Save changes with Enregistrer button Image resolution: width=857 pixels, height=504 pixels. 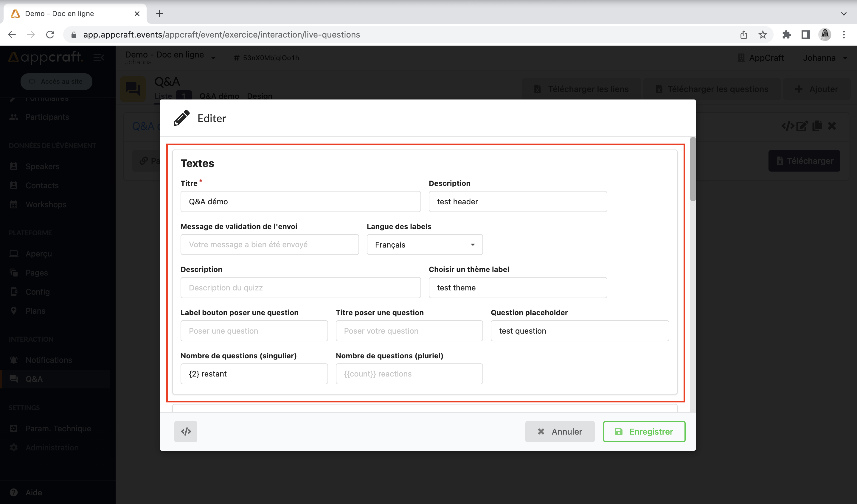click(644, 431)
